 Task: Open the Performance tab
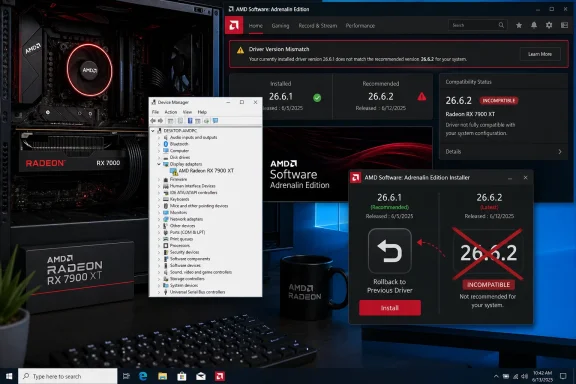coord(360,26)
